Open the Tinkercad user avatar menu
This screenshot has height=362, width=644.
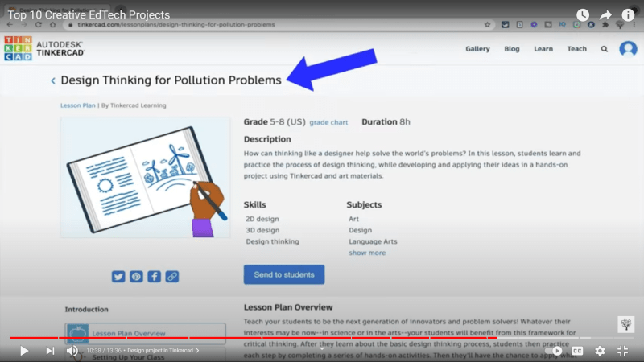(x=628, y=49)
